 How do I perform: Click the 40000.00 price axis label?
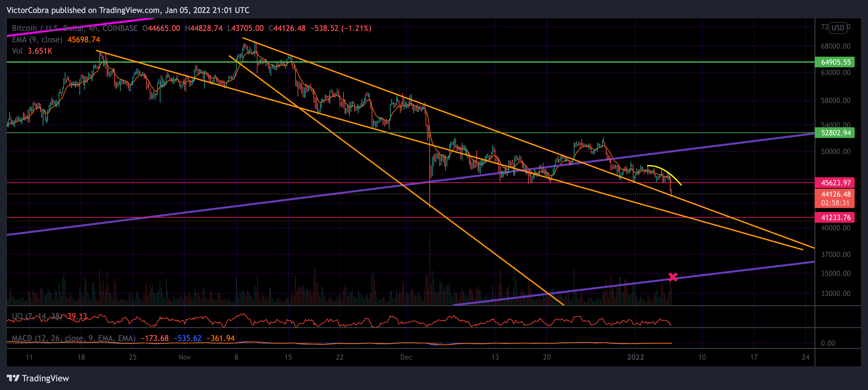(836, 228)
